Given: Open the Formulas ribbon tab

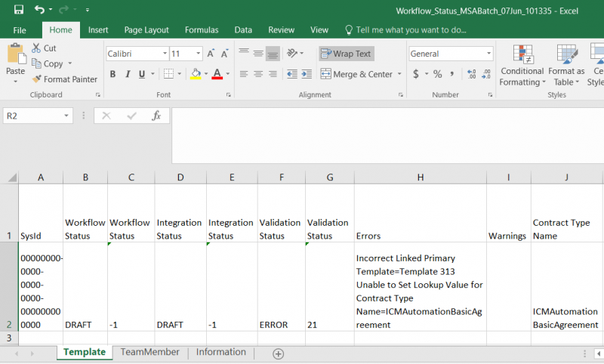Looking at the screenshot, I should [202, 30].
